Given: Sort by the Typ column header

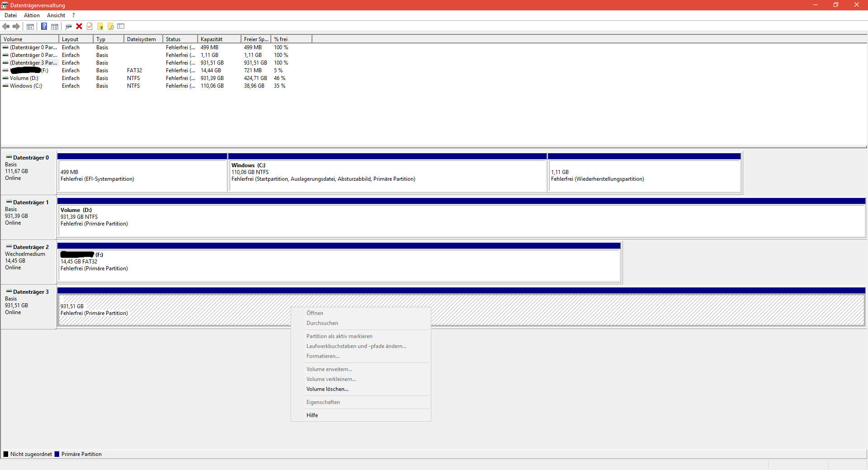Looking at the screenshot, I should 108,39.
